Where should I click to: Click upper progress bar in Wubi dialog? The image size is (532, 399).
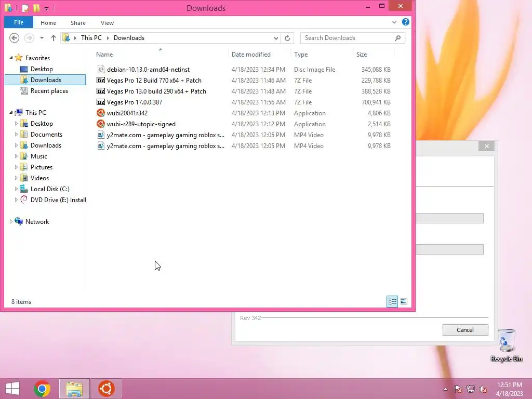point(449,218)
